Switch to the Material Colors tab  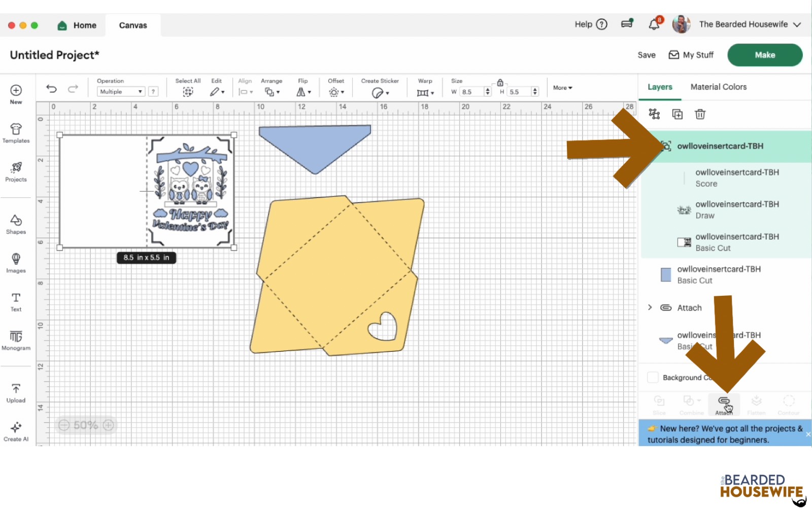pyautogui.click(x=718, y=87)
